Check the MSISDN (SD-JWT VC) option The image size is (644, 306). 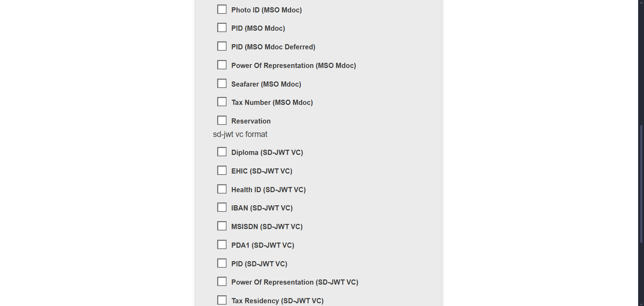tap(222, 226)
